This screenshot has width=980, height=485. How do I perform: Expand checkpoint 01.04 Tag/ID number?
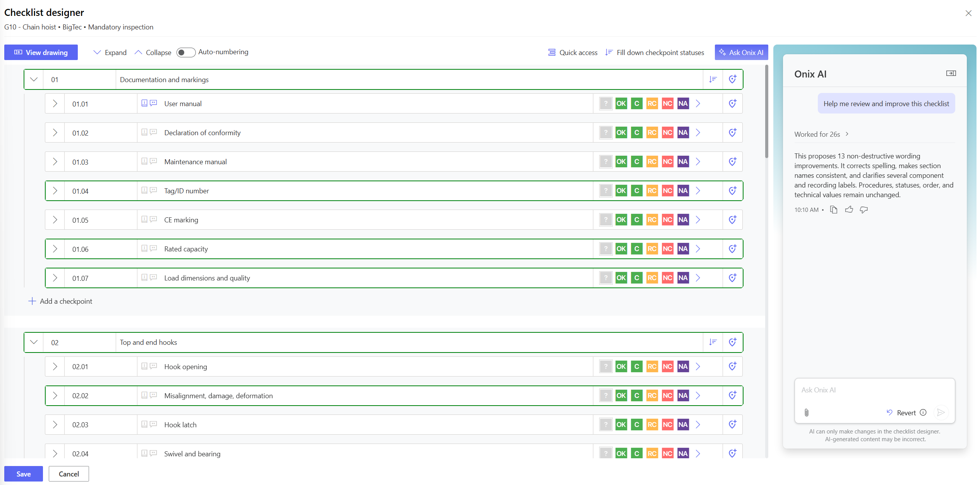pyautogui.click(x=55, y=191)
